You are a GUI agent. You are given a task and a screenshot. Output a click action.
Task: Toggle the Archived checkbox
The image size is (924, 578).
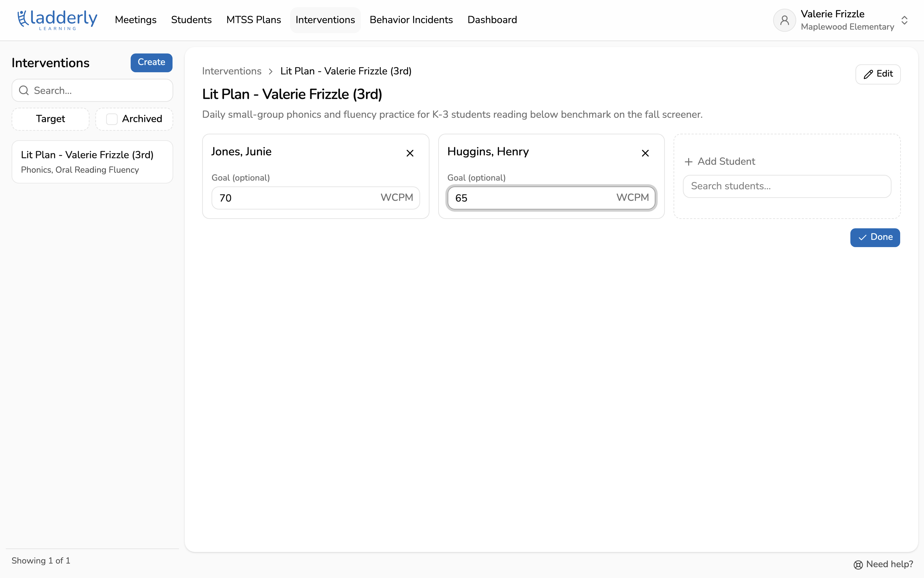click(111, 119)
